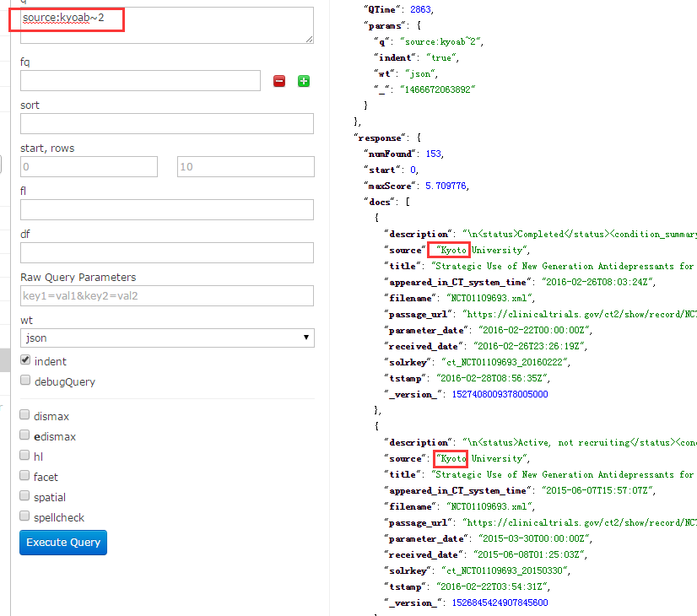The image size is (697, 616).
Task: Click the red remove fq filter icon
Action: coord(279,81)
